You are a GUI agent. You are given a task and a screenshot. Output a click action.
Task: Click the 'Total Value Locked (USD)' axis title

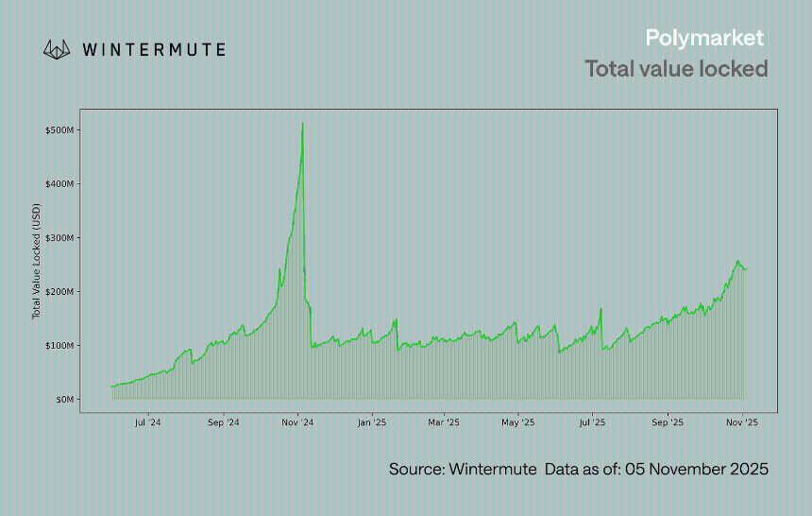click(x=36, y=261)
